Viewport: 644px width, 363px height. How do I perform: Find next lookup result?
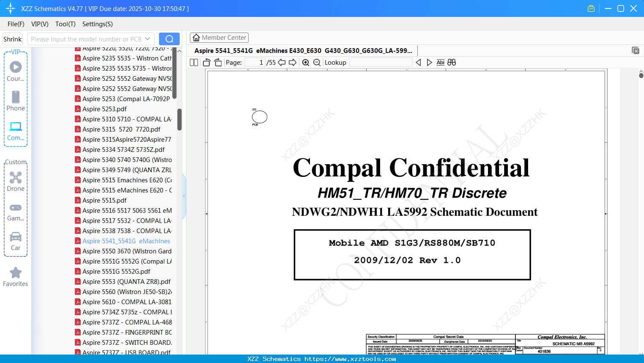[x=429, y=63]
